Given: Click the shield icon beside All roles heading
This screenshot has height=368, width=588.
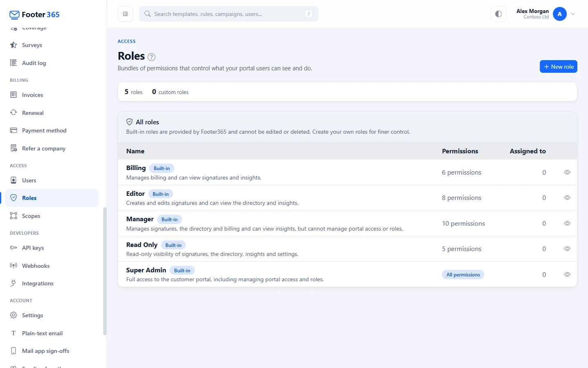Looking at the screenshot, I should [x=129, y=122].
